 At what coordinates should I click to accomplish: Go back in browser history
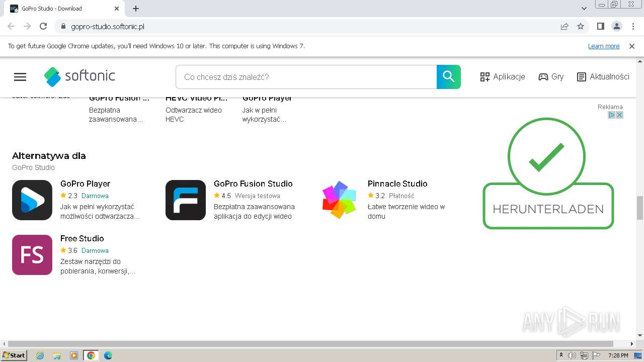11,27
